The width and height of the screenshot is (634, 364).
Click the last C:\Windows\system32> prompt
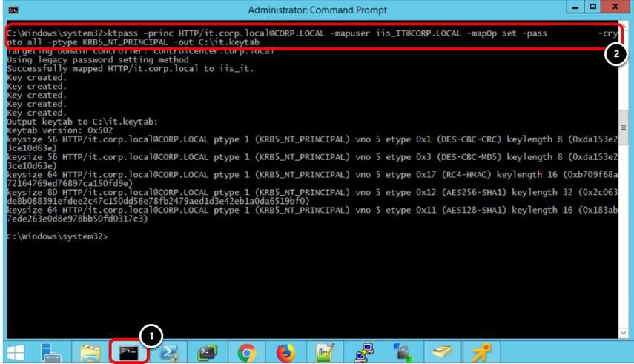click(57, 236)
